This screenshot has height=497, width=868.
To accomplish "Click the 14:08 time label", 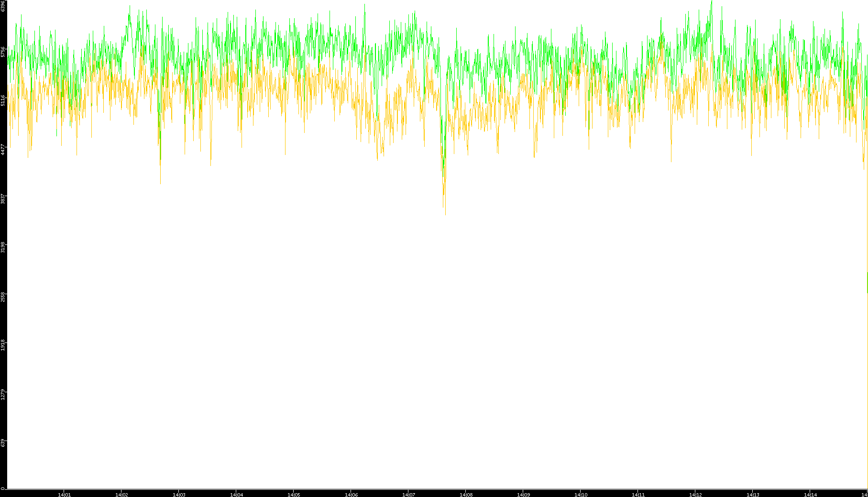I will 466,494.
